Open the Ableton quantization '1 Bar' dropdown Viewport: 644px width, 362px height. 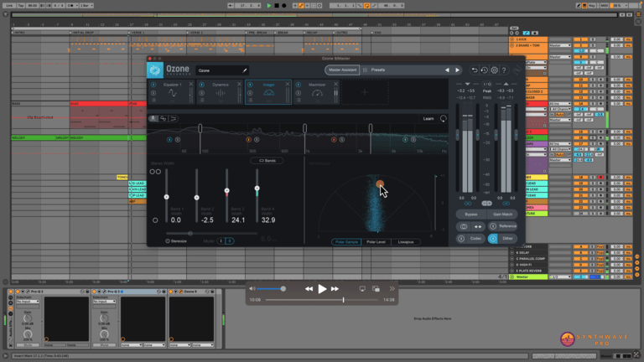pos(86,6)
